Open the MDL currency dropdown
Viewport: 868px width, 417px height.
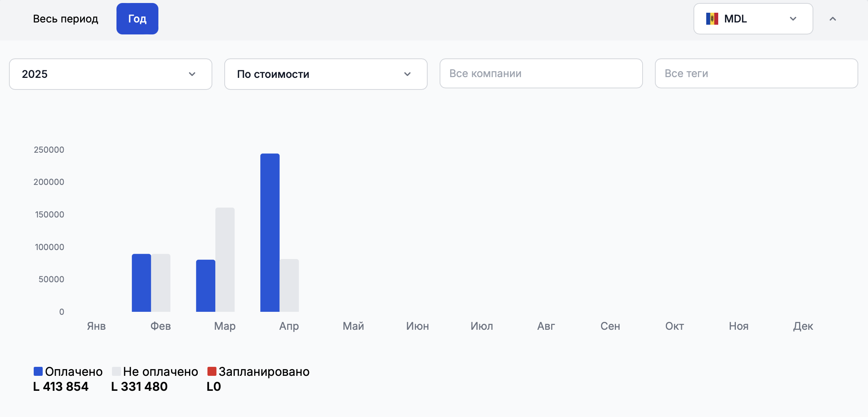coord(753,19)
